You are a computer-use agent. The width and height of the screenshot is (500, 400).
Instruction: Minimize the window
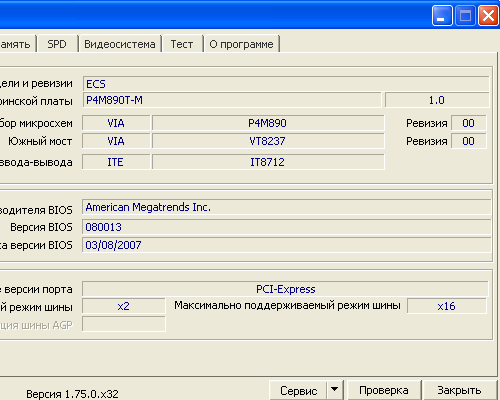[442, 15]
